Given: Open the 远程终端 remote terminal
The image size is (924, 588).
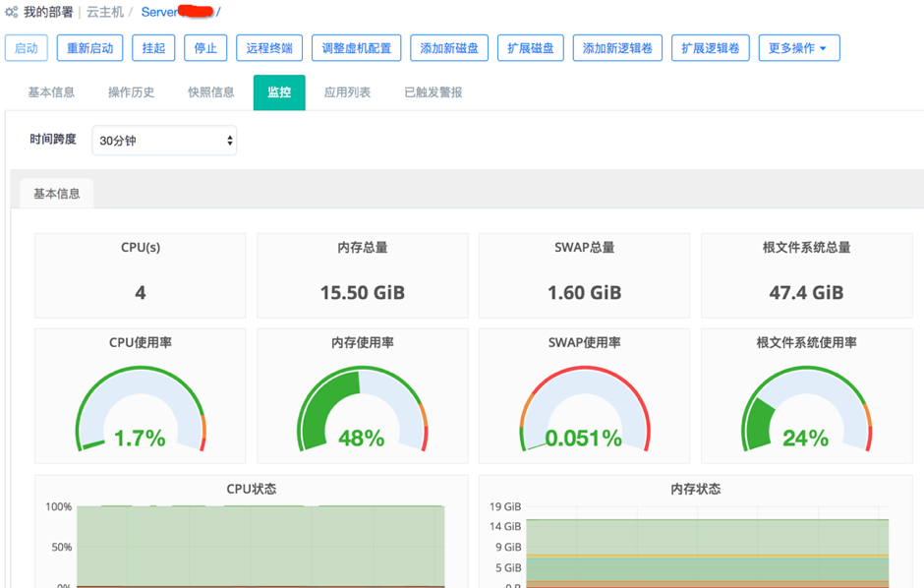Looking at the screenshot, I should [x=265, y=46].
